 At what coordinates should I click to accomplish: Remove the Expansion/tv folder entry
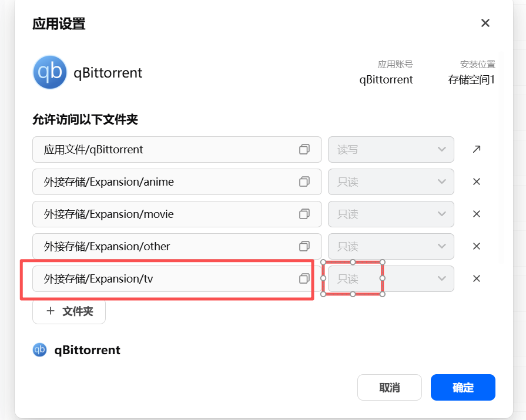click(477, 278)
